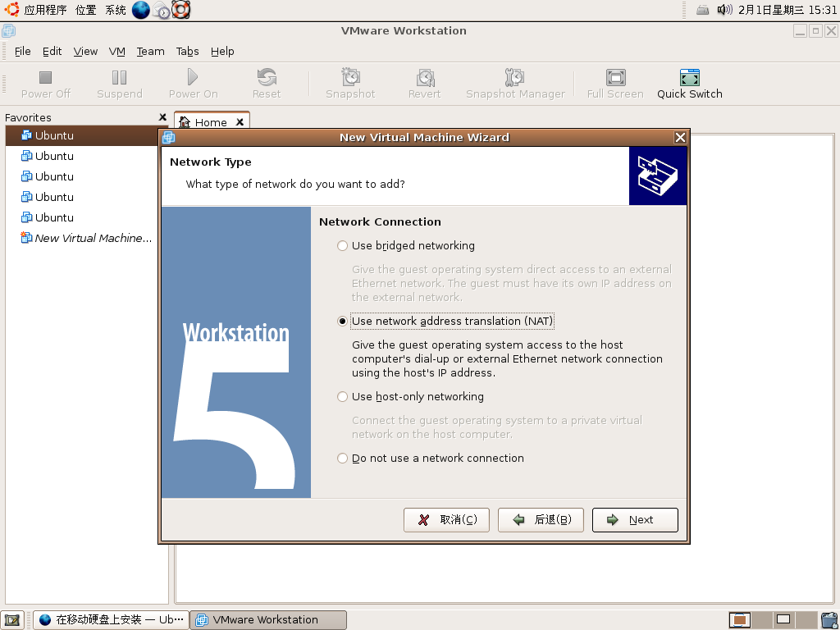Open the Help menu
The width and height of the screenshot is (840, 630).
click(x=222, y=52)
